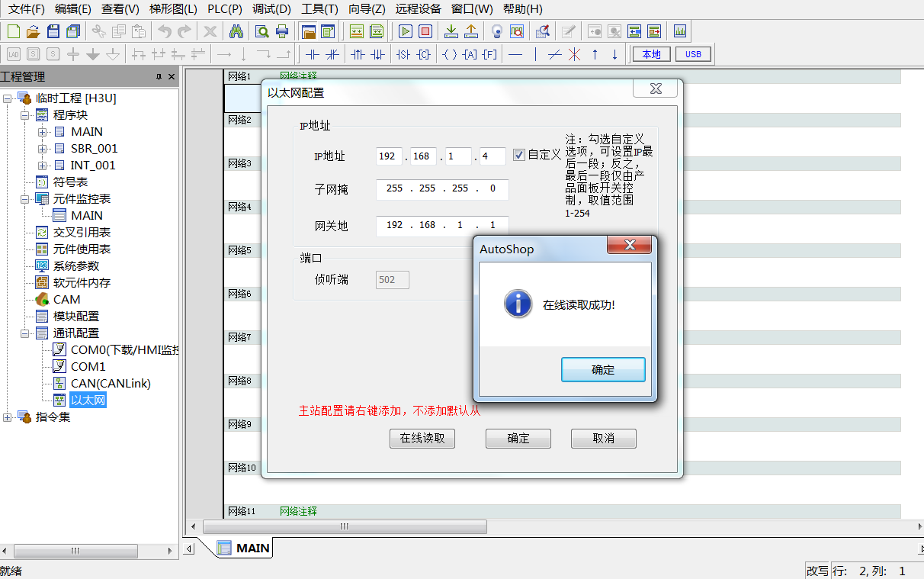Click the 在线读取 button

[422, 439]
